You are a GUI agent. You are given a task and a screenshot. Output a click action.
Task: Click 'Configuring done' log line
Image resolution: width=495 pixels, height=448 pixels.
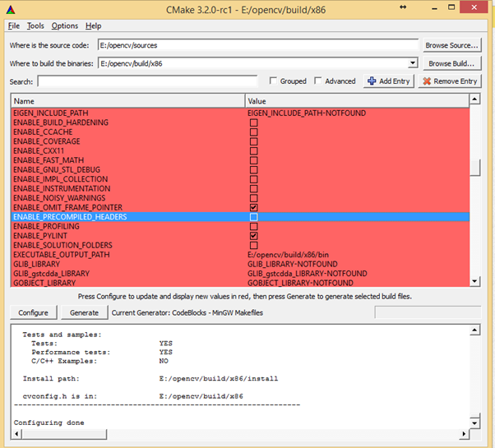click(x=49, y=423)
